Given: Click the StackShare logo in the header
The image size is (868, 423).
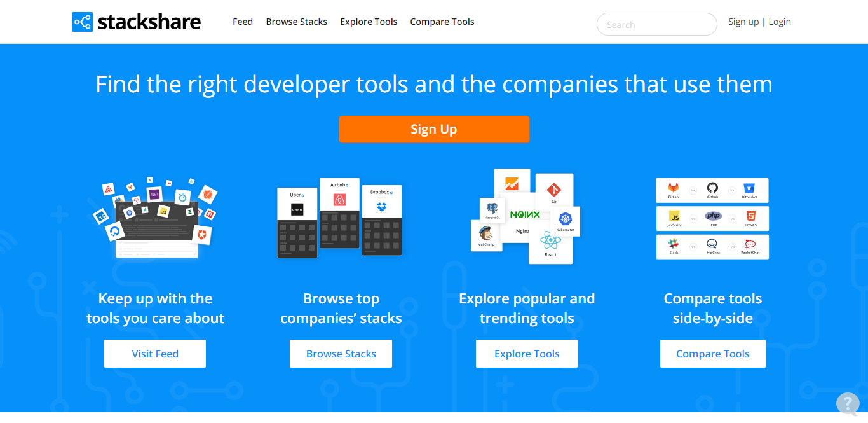Looking at the screenshot, I should [x=137, y=22].
